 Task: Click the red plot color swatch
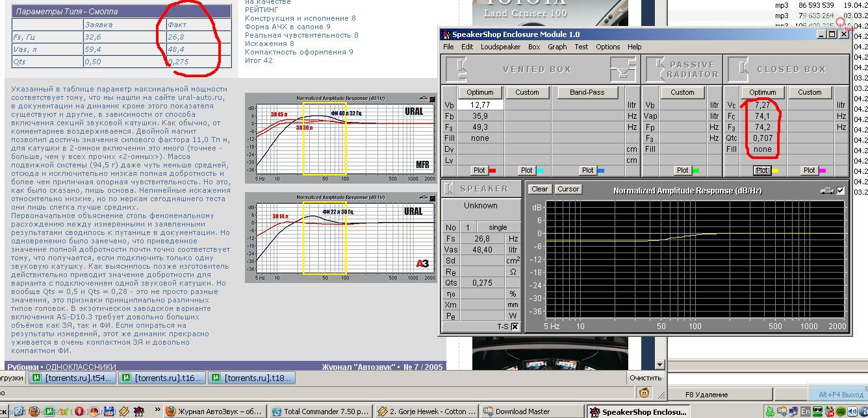(x=492, y=171)
